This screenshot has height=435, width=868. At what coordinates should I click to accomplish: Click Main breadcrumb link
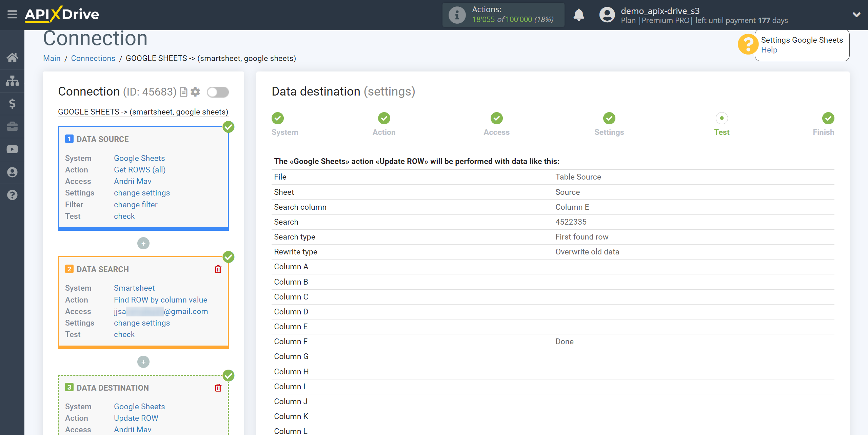click(x=52, y=58)
